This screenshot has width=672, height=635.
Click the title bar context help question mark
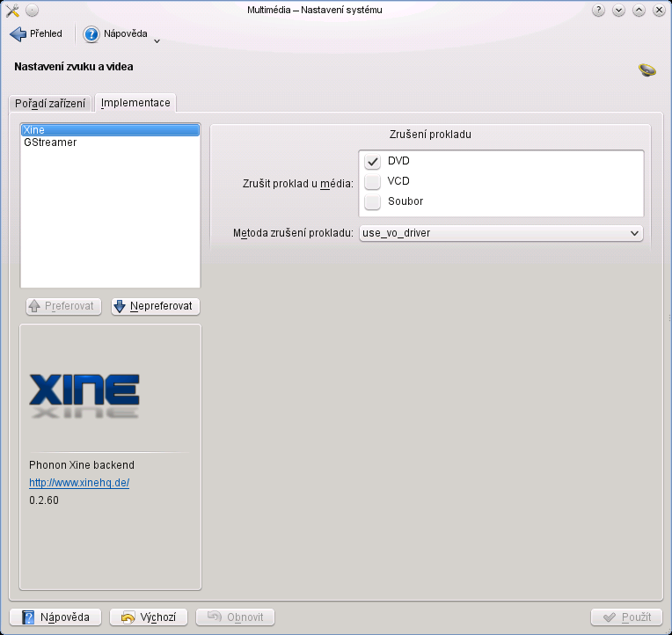[x=598, y=11]
